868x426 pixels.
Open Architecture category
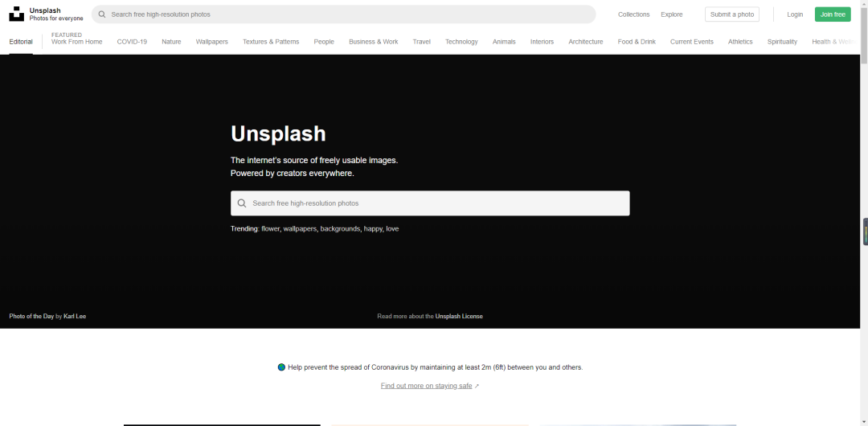[x=586, y=42]
